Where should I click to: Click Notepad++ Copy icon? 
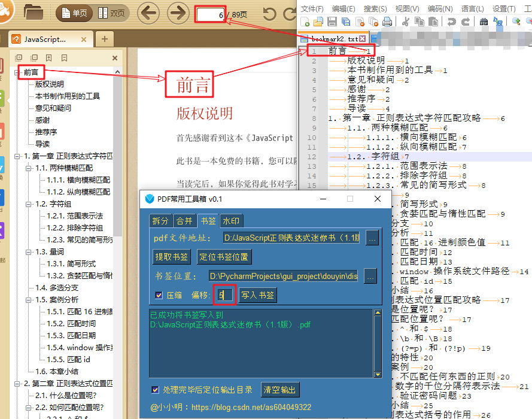click(419, 22)
